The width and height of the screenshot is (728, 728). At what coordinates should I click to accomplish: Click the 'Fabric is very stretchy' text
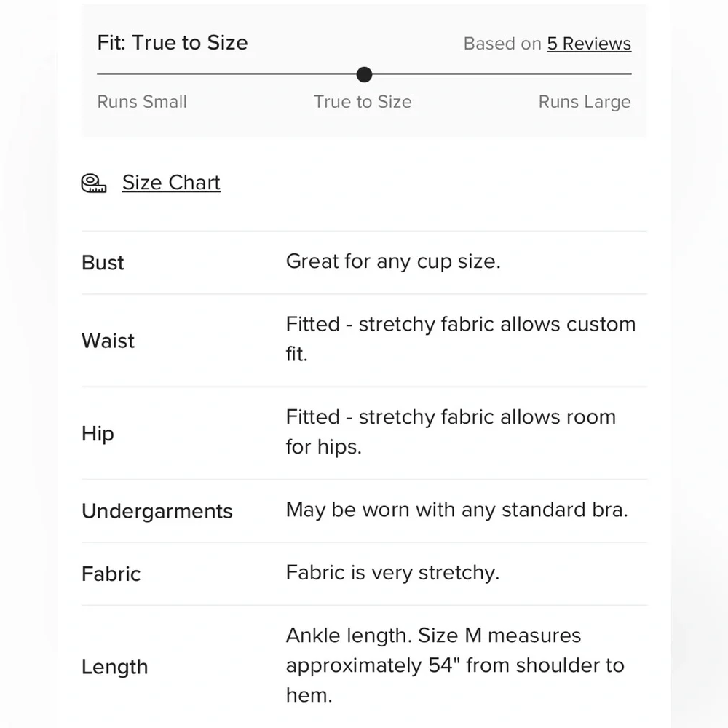[392, 572]
